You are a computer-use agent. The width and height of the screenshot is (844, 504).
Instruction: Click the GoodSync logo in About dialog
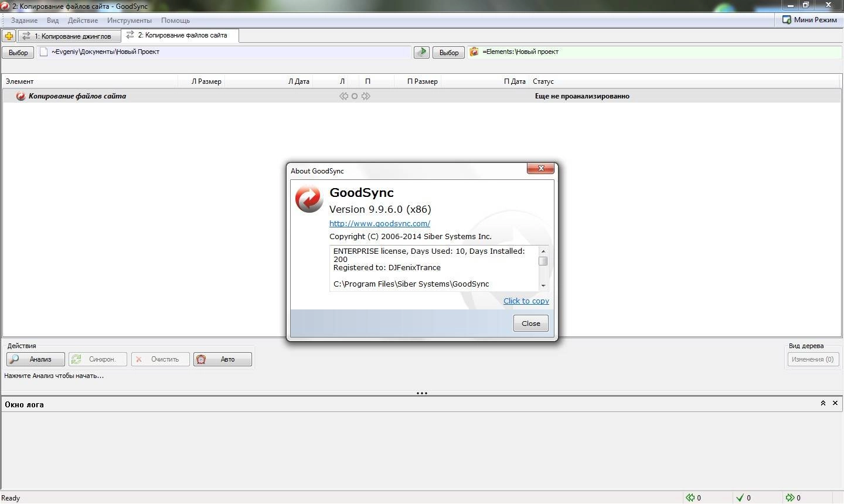[309, 198]
